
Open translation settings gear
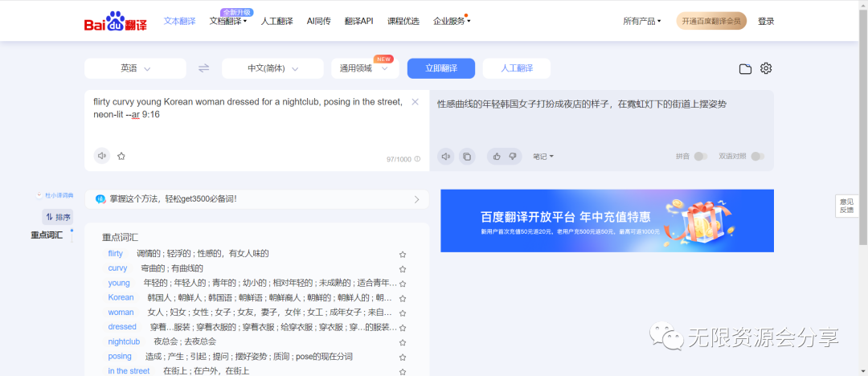tap(766, 68)
